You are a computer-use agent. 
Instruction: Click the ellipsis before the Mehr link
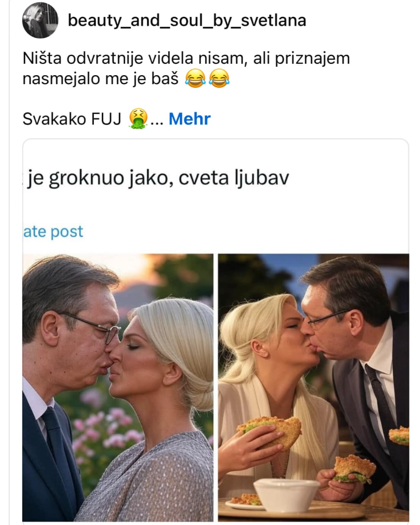157,122
